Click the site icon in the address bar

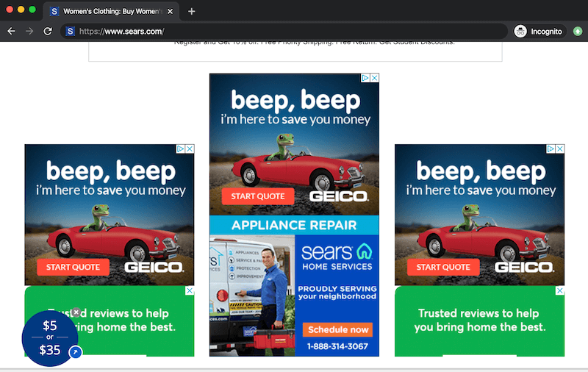[x=70, y=31]
